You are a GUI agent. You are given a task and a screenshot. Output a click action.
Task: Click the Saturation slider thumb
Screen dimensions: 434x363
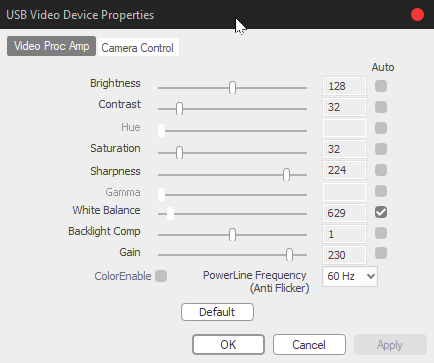(x=179, y=153)
